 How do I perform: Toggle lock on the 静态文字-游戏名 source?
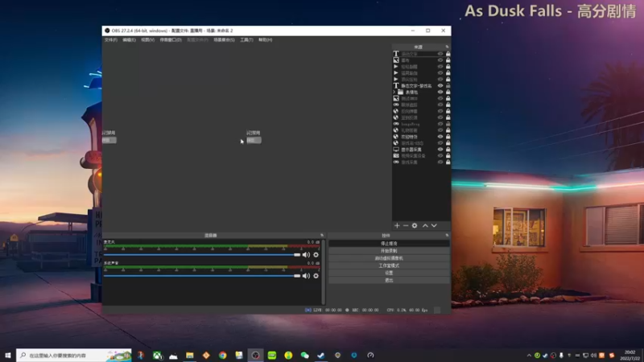tap(448, 85)
